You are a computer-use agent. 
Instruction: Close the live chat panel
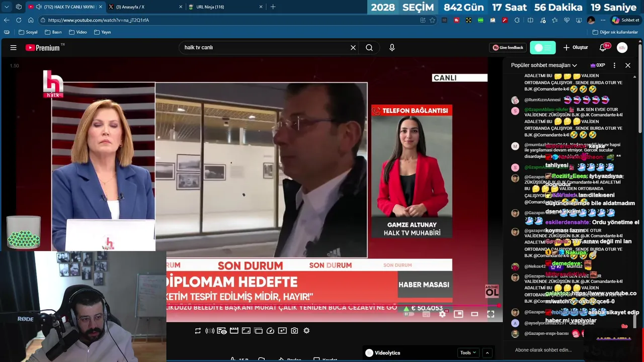[628, 65]
